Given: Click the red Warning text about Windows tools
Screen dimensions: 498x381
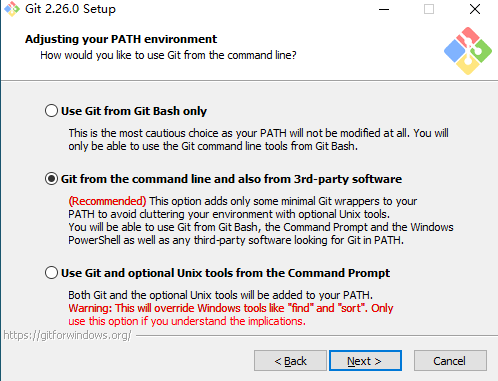Looking at the screenshot, I should click(x=231, y=315).
